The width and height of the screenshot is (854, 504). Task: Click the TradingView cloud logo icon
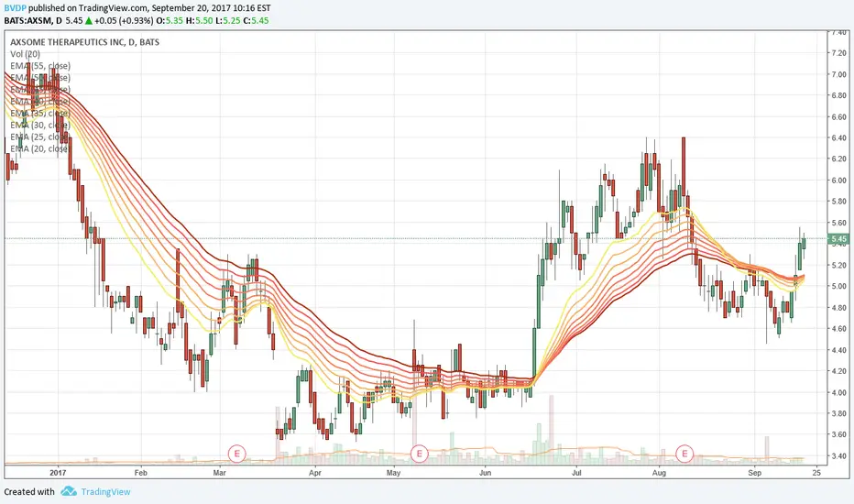(x=69, y=491)
